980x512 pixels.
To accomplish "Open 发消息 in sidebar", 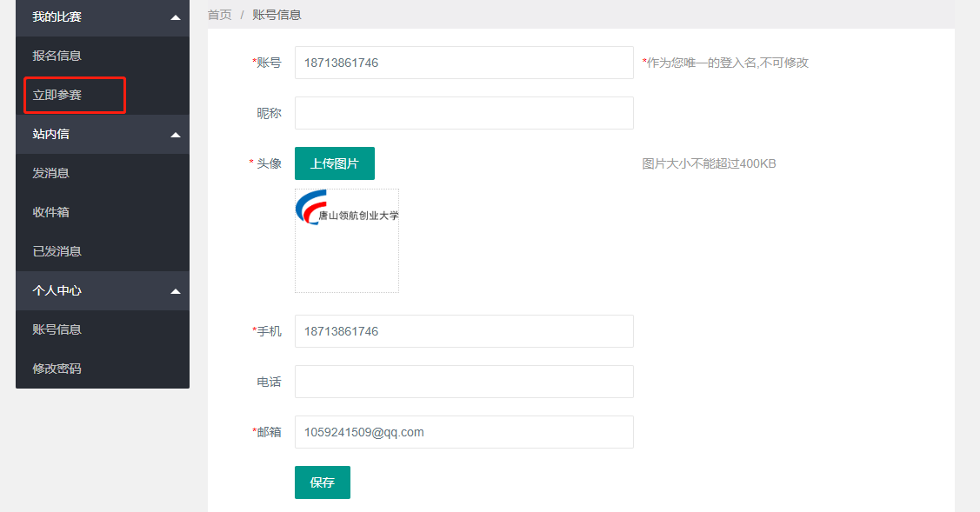I will pos(51,173).
